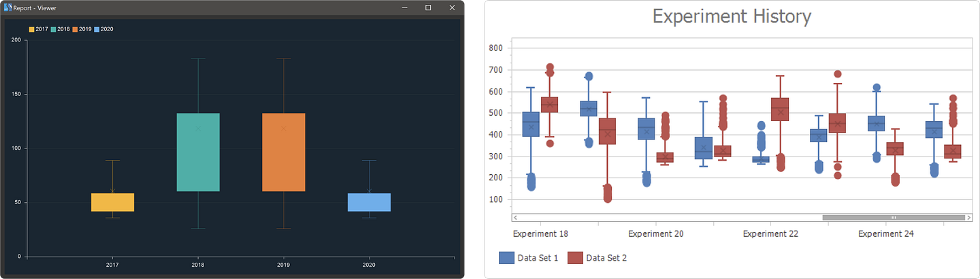Click the 2020 x-axis label
This screenshot has height=279, width=980.
pyautogui.click(x=369, y=265)
